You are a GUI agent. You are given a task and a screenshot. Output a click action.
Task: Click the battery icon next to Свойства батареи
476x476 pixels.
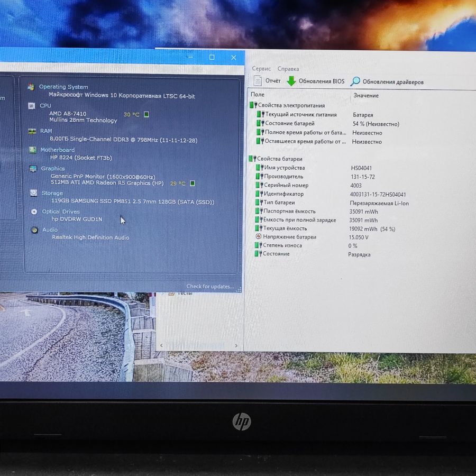252,159
